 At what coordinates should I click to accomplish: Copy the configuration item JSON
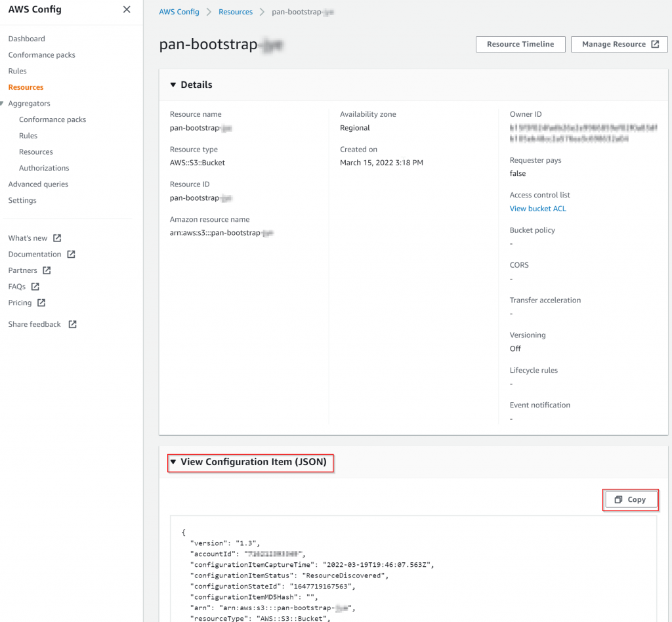point(631,499)
